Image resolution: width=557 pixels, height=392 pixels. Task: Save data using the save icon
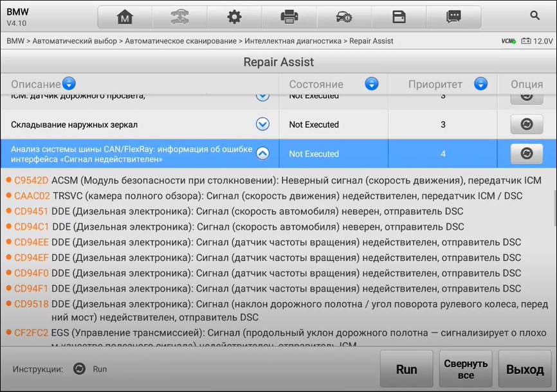coord(399,17)
